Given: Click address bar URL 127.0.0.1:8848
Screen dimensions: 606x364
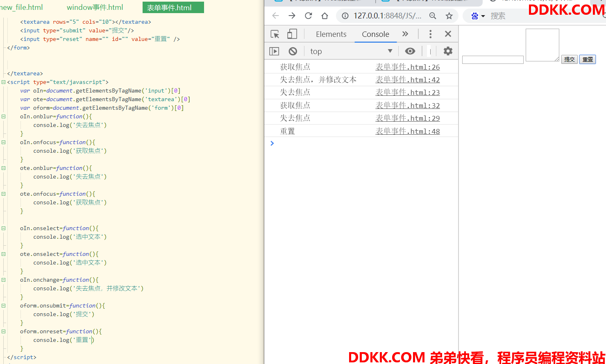Looking at the screenshot, I should coord(387,16).
